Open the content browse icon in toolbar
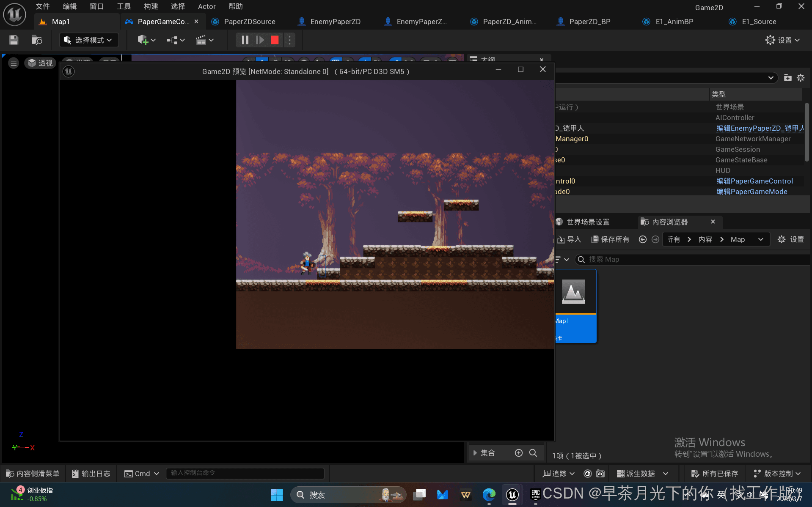812x507 pixels. [37, 40]
